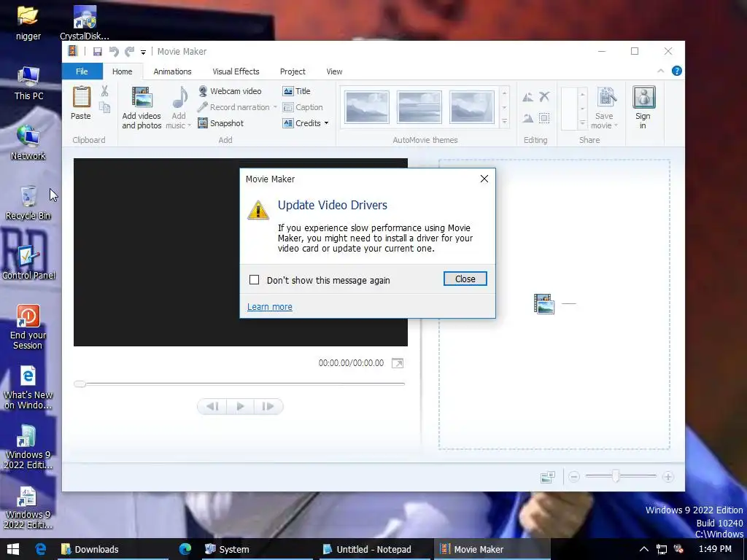
Task: Select the first AutoMovie theme thumbnail
Action: (367, 107)
